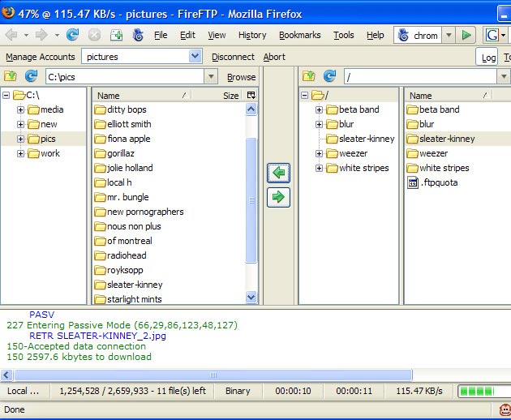Click the Browse button
This screenshot has width=511, height=420.
242,77
